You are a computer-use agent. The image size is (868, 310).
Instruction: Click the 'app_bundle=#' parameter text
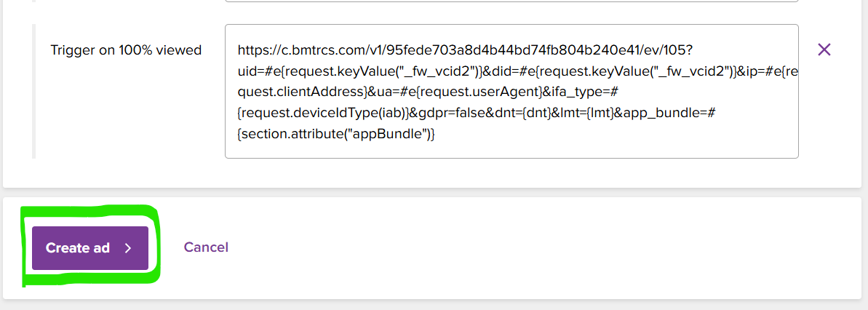(x=661, y=114)
